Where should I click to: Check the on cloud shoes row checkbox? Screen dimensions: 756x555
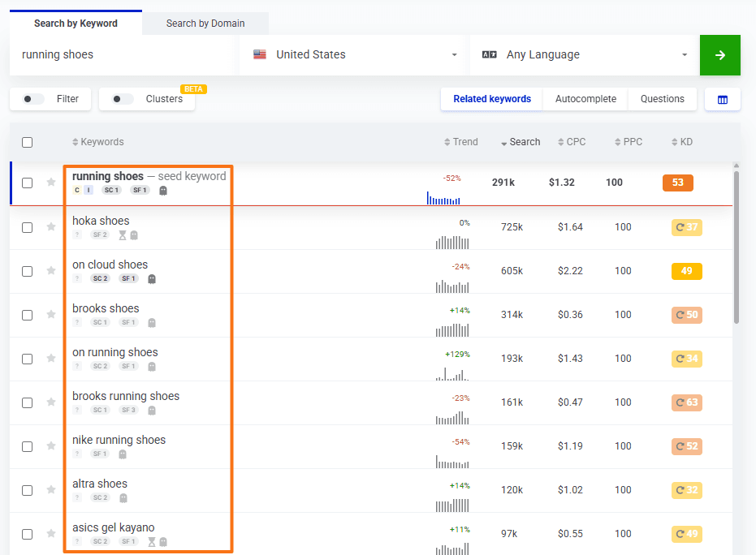[x=28, y=271]
